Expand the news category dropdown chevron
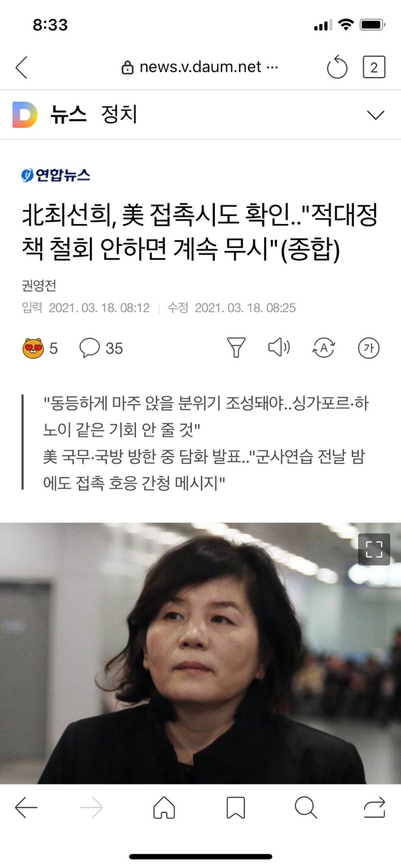 coord(376,115)
